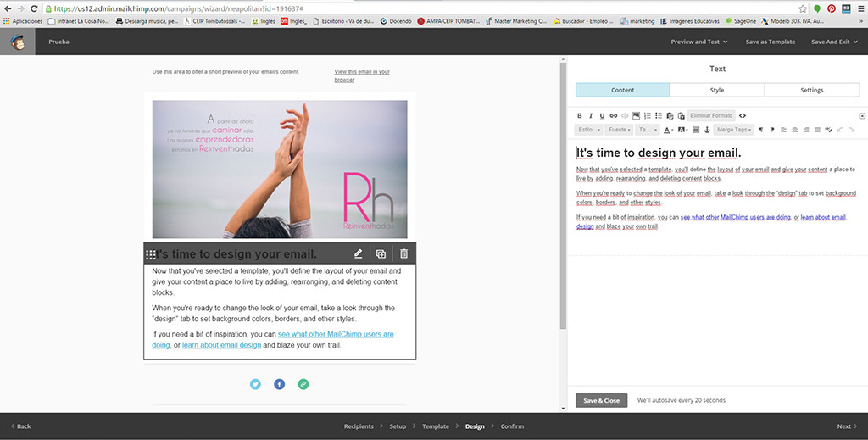Set left-to-right text direction
The width and height of the screenshot is (868, 440).
[761, 130]
